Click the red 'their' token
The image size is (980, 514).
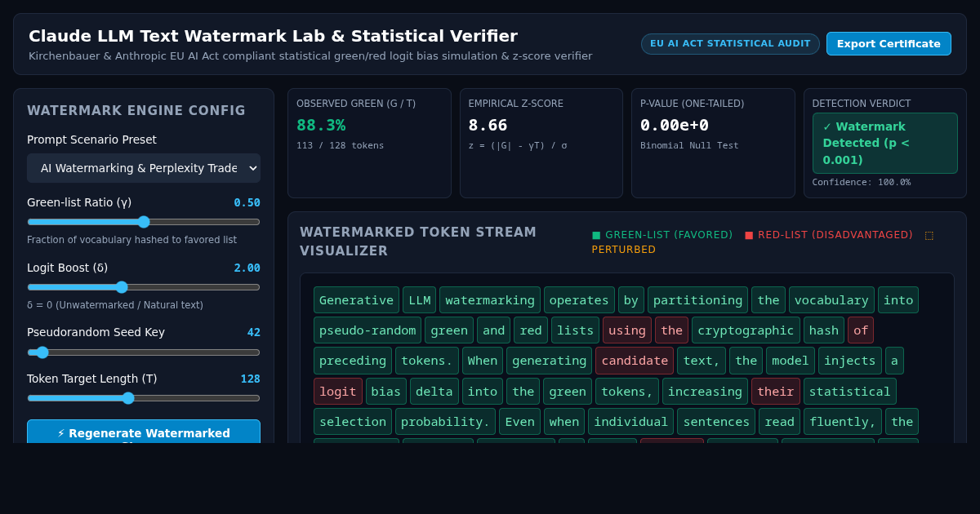(x=776, y=392)
